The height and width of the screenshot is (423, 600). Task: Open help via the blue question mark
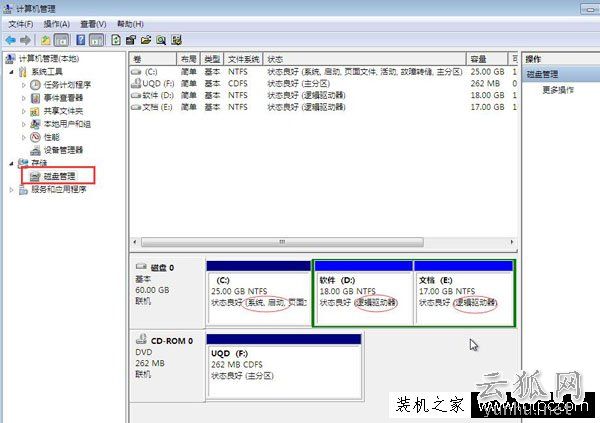coord(81,40)
